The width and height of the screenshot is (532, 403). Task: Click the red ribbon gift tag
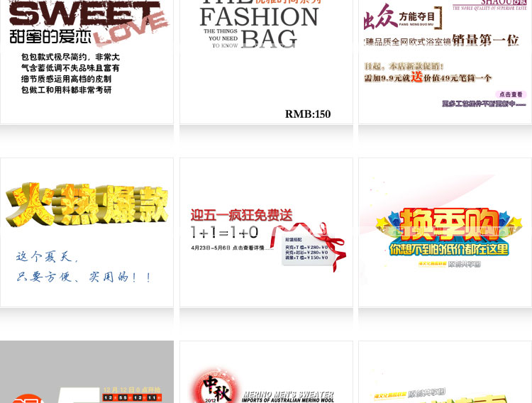point(308,246)
